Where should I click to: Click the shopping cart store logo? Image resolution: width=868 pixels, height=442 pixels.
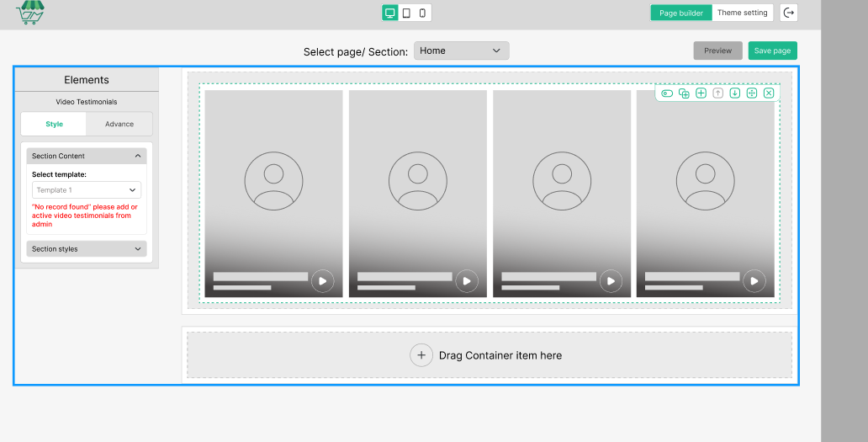tap(30, 12)
